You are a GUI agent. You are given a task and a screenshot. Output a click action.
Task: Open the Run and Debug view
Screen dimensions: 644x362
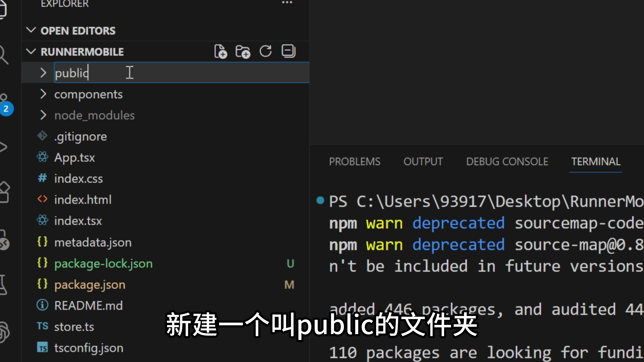[x=3, y=147]
